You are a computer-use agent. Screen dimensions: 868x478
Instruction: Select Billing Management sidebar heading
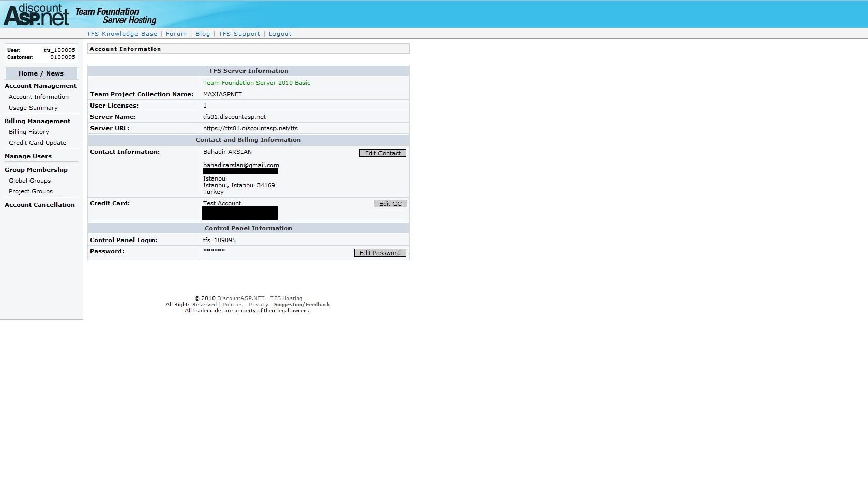(x=38, y=121)
